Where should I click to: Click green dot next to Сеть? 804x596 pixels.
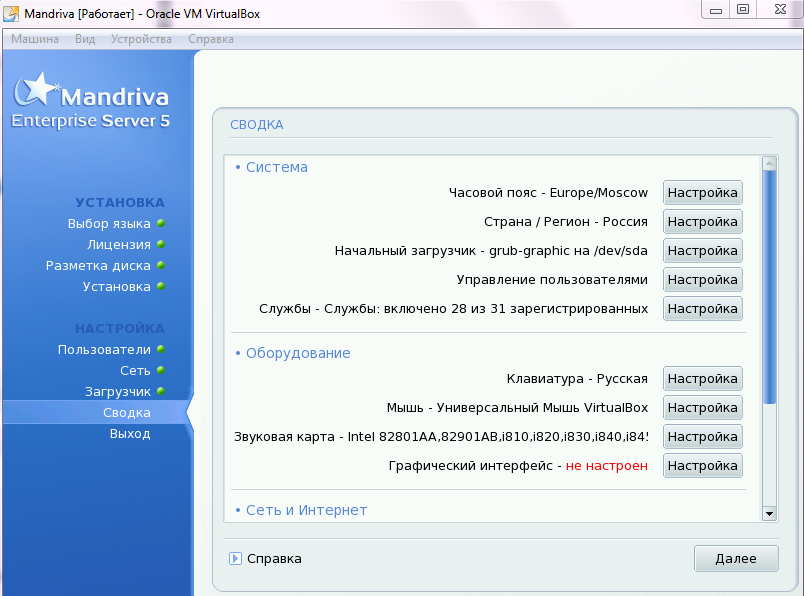(x=161, y=370)
